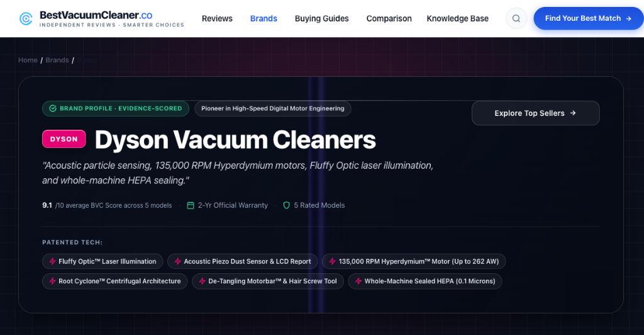
Task: Click the bolt icon on the Hyperdymium Motor chip
Action: click(x=332, y=261)
